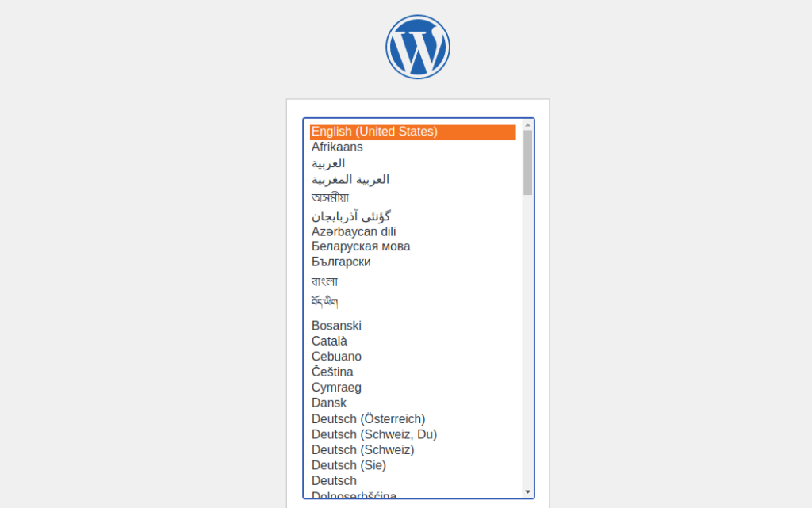Screen dimensions: 812x508
Task: Click the list scrollbar up arrow
Action: coord(527,124)
